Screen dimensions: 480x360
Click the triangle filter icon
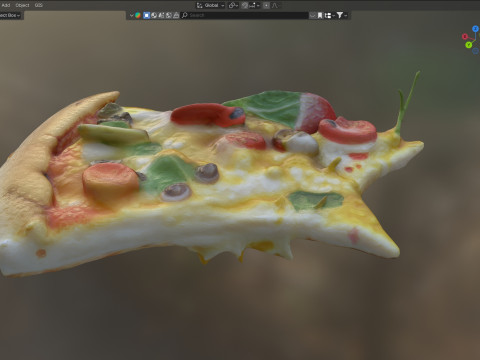point(176,15)
